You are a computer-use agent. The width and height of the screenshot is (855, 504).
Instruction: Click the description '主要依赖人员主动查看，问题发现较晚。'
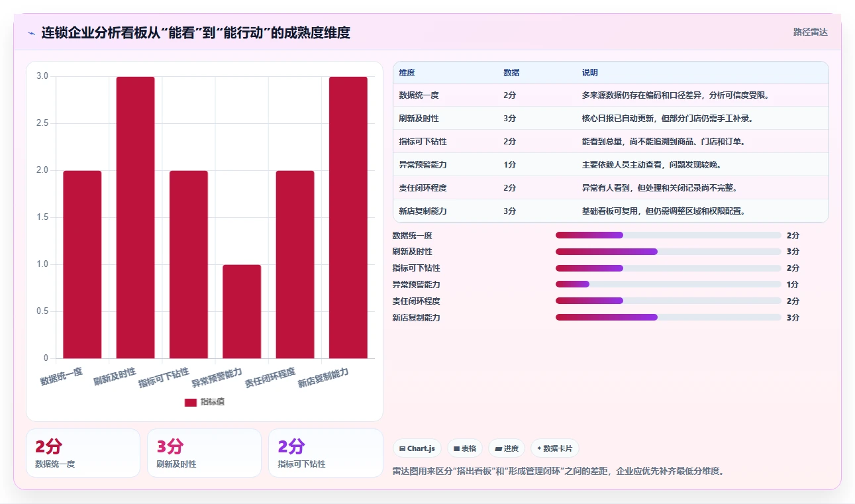651,165
